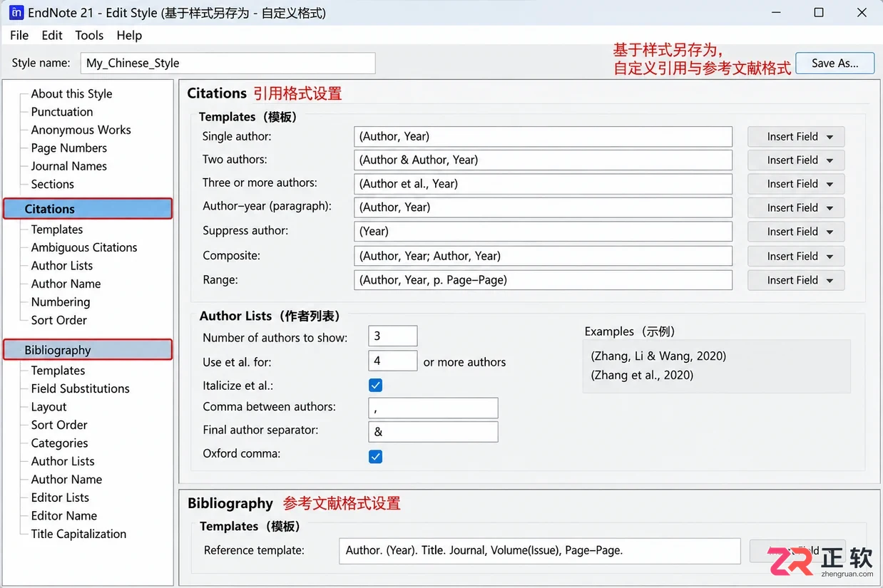Viewport: 883px width, 588px height.
Task: Open the Help menu
Action: pyautogui.click(x=129, y=35)
